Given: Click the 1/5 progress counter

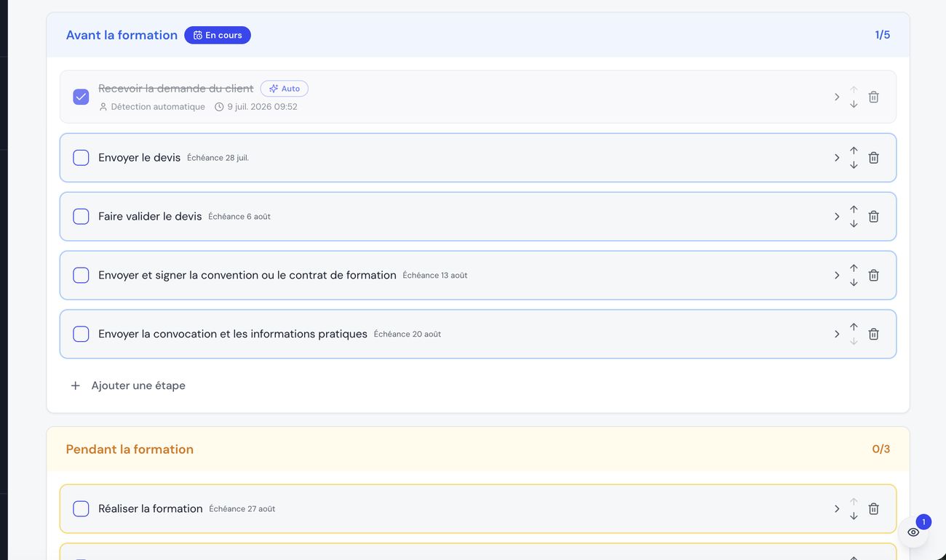Looking at the screenshot, I should click(883, 35).
